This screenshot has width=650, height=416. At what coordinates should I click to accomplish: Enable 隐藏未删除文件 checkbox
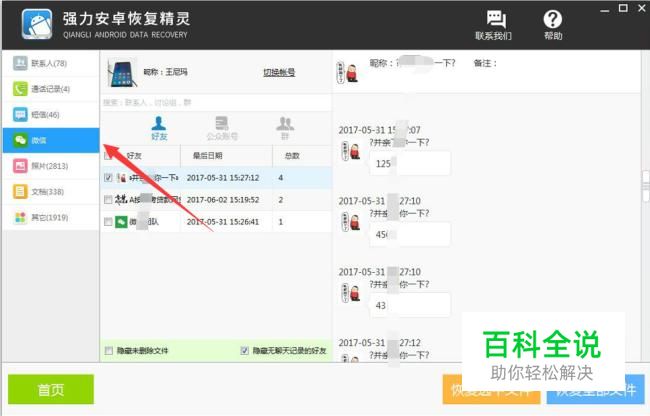coord(109,351)
